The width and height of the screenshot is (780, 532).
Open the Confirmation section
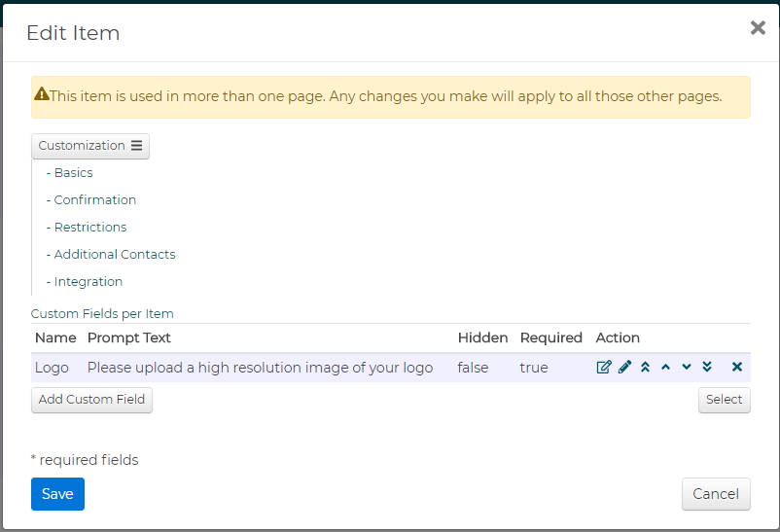tap(95, 200)
